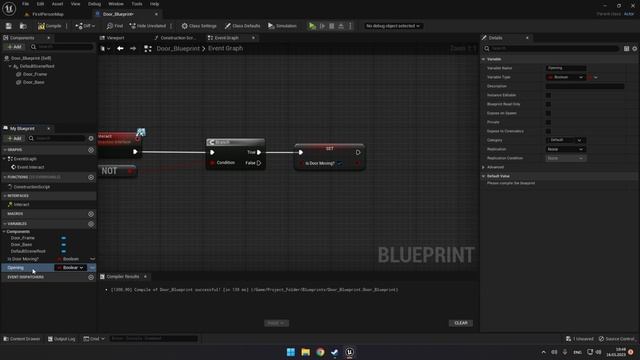Switch to the FirstPersonMap tab
This screenshot has width=640, height=360.
47,14
